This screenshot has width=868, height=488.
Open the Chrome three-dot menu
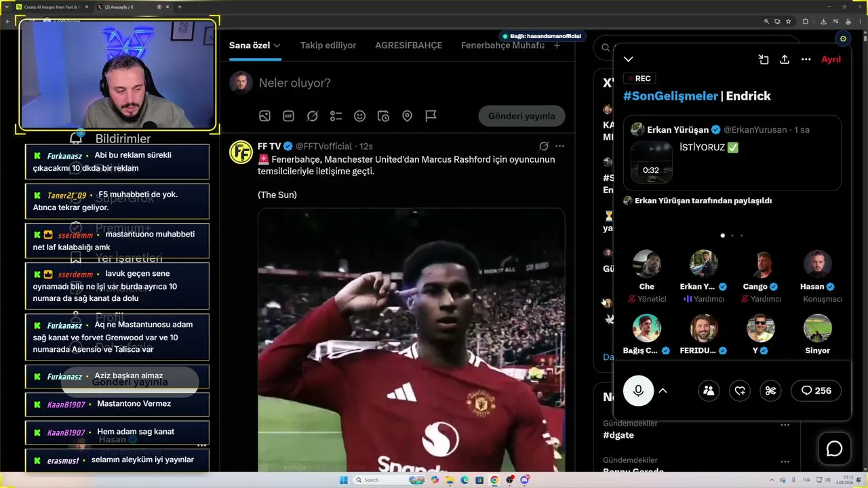click(861, 22)
